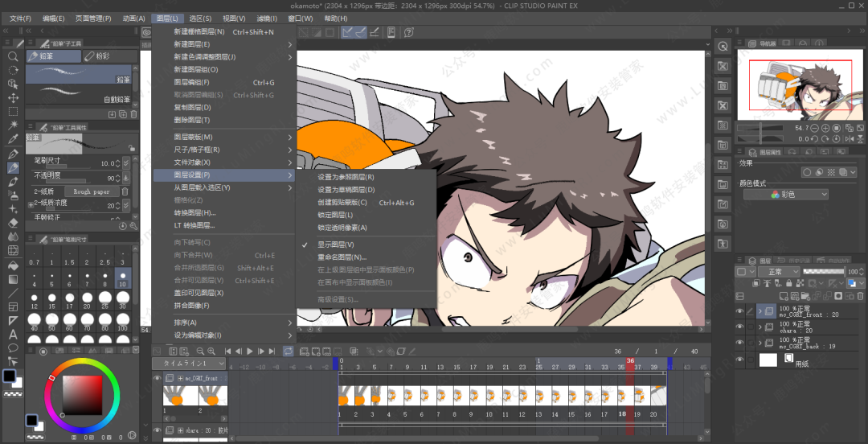Hide the 用紙 paper layer
This screenshot has width=868, height=444.
739,360
